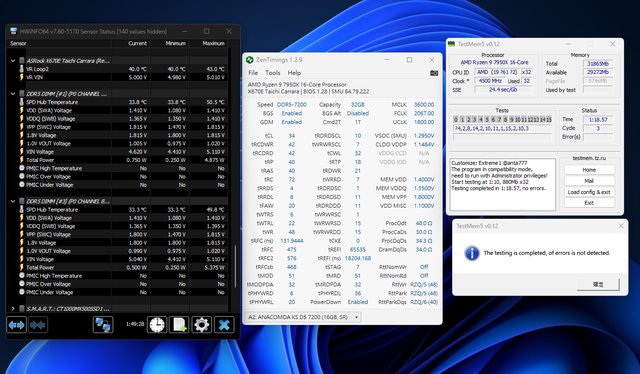Open HWiNFO sensor settings gear icon
This screenshot has width=640, height=374.
point(202,325)
